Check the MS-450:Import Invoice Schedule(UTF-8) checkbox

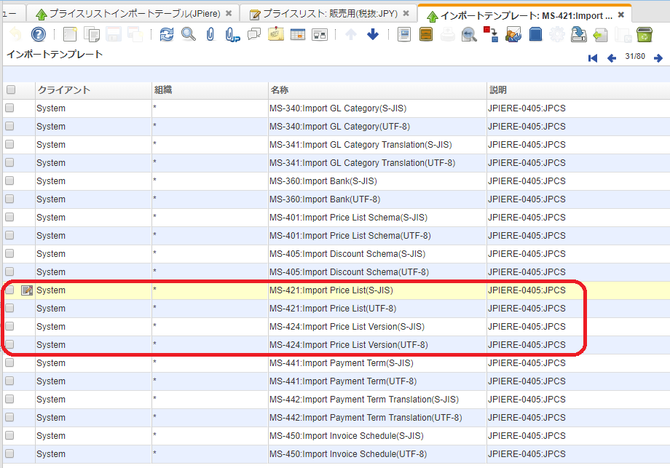pos(9,453)
